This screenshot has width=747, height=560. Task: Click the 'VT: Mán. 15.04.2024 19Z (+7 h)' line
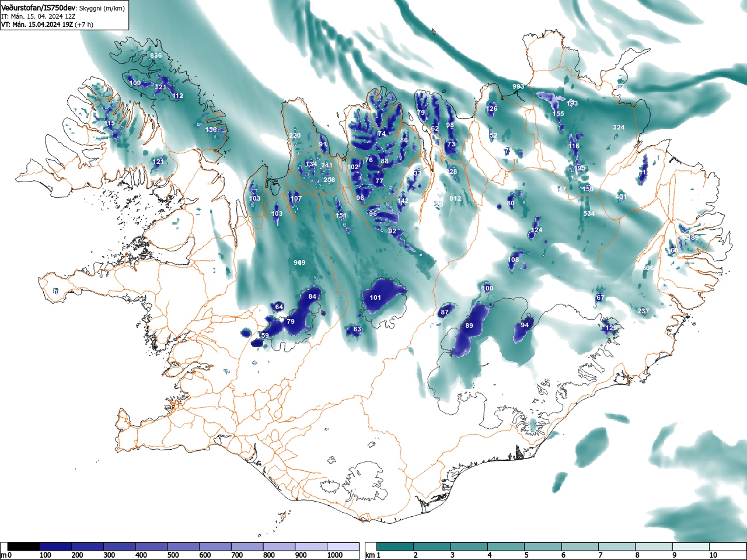[47, 24]
